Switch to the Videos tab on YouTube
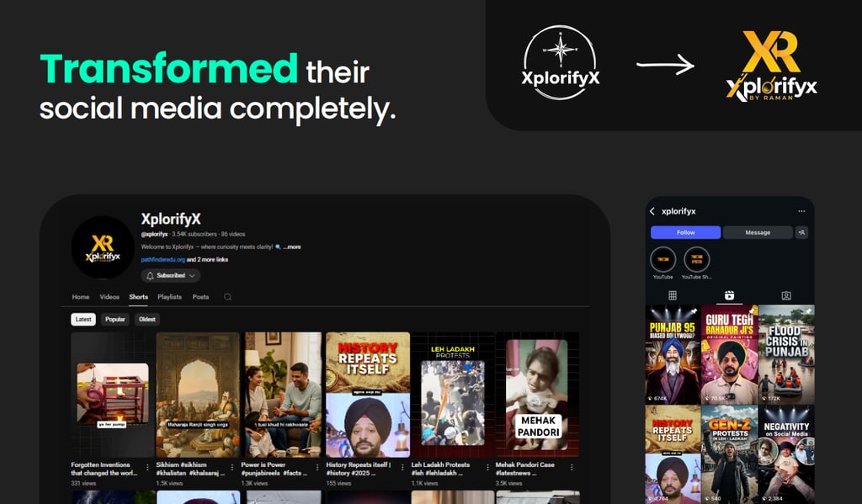This screenshot has width=862, height=504. tap(109, 297)
